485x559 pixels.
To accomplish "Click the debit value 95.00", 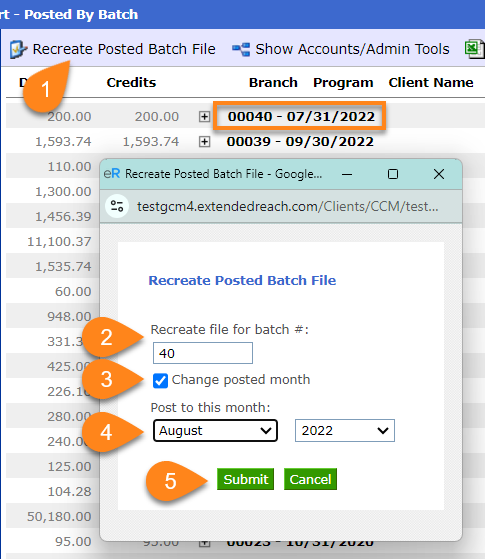I will coord(73,541).
